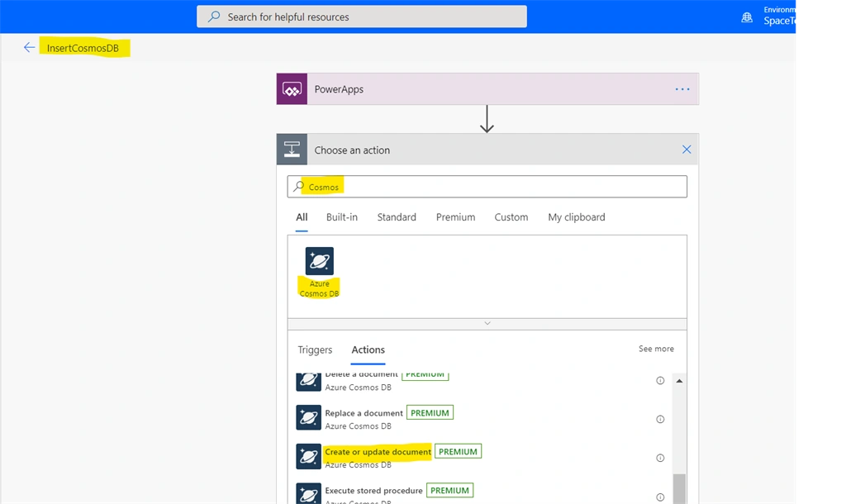846x504 pixels.
Task: Show info for Create or update document
Action: (660, 458)
